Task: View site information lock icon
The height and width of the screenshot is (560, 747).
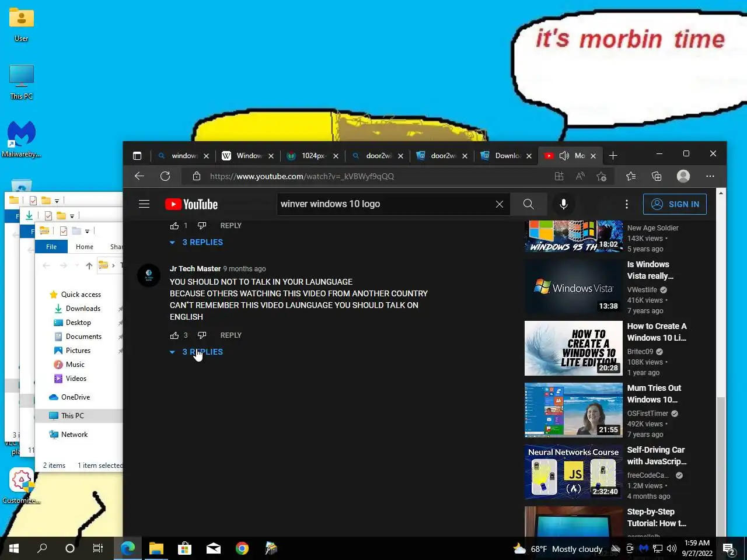Action: 197,176
